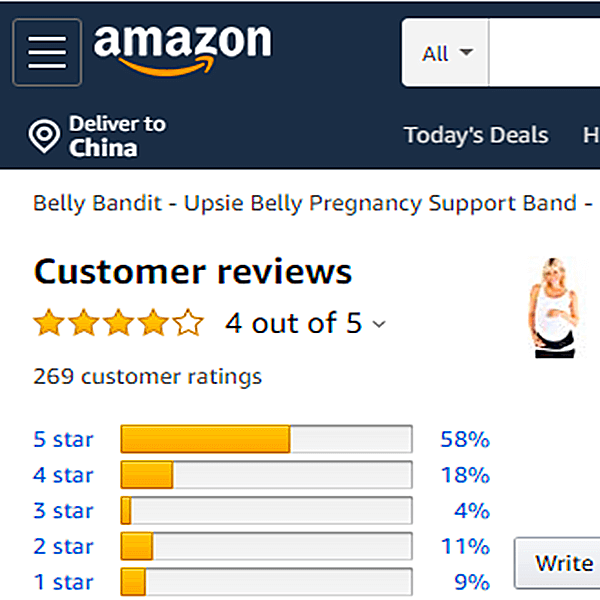Open Today's Deals

point(476,135)
